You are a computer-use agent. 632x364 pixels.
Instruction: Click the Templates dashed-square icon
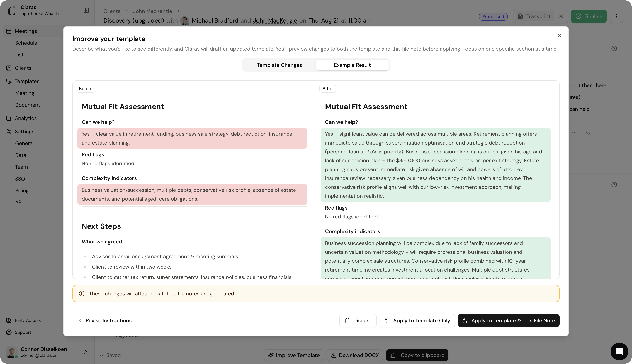tap(9, 81)
